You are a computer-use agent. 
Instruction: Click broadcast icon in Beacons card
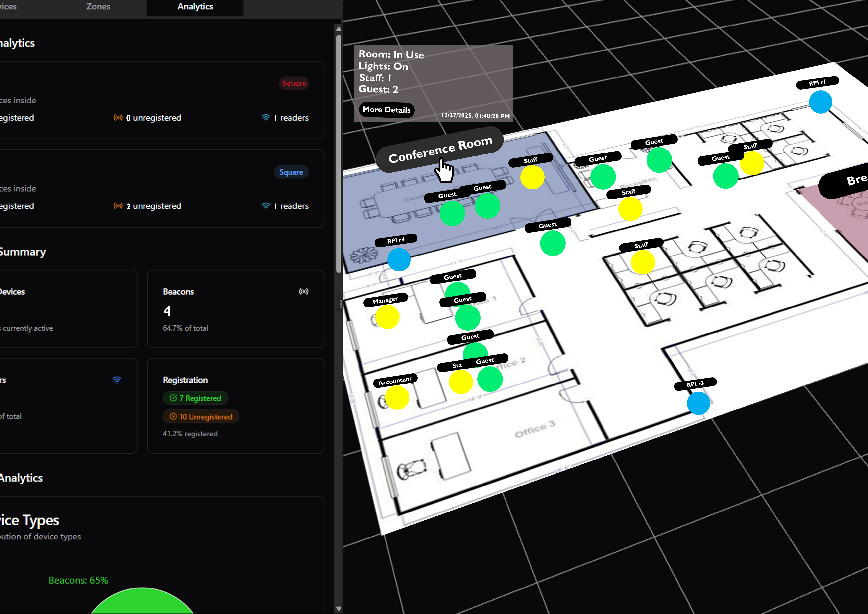[x=304, y=291]
